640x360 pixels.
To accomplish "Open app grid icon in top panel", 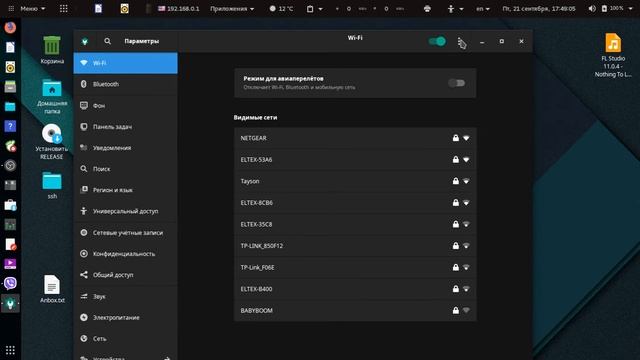I will tap(63, 9).
